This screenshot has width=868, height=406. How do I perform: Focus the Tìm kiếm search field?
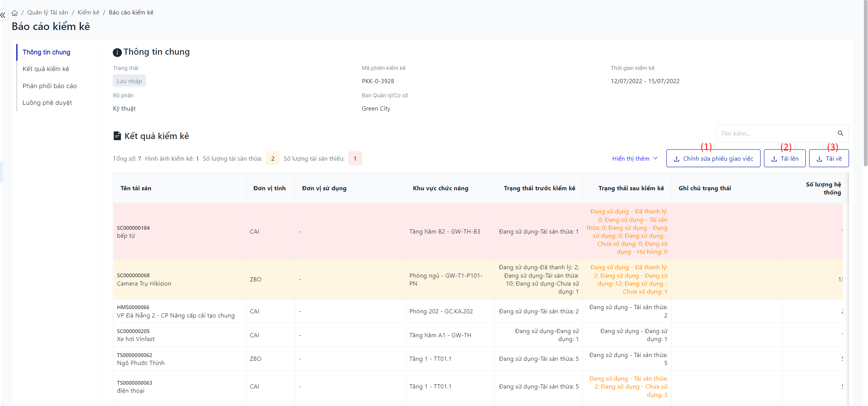(x=775, y=134)
